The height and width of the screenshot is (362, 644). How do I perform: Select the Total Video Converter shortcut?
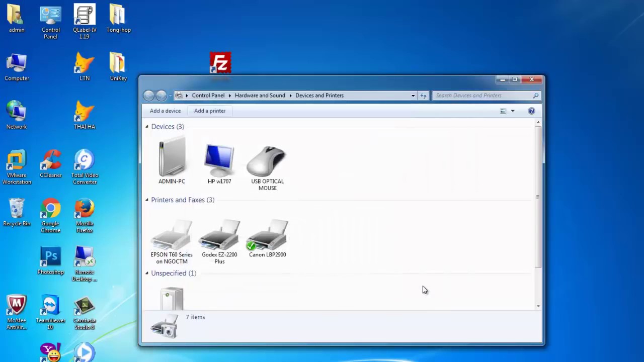point(85,167)
